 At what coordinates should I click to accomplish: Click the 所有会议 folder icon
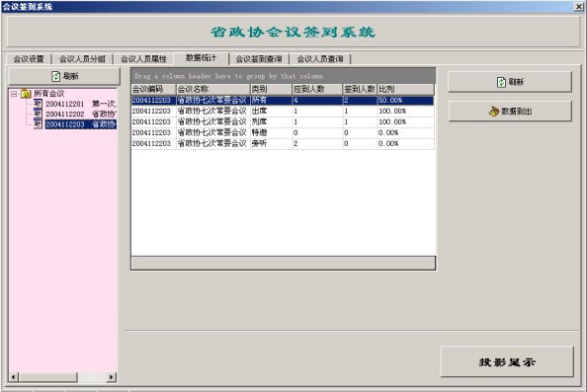[26, 94]
